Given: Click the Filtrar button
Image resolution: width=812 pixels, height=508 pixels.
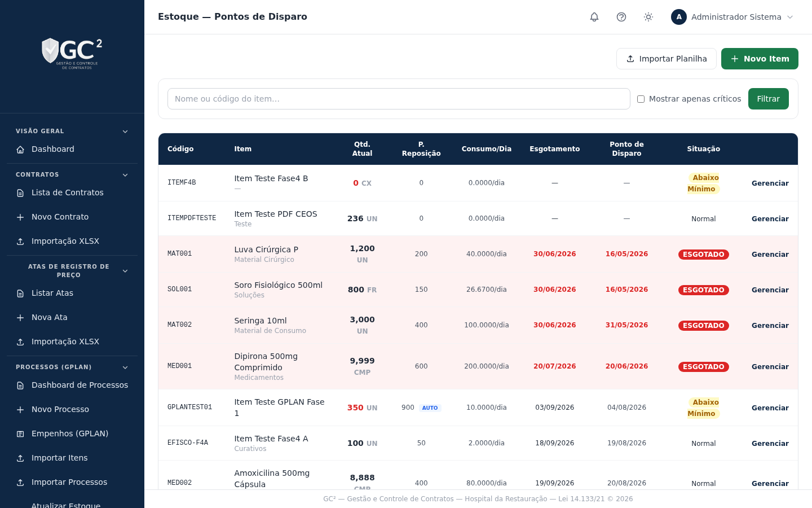Looking at the screenshot, I should [768, 99].
